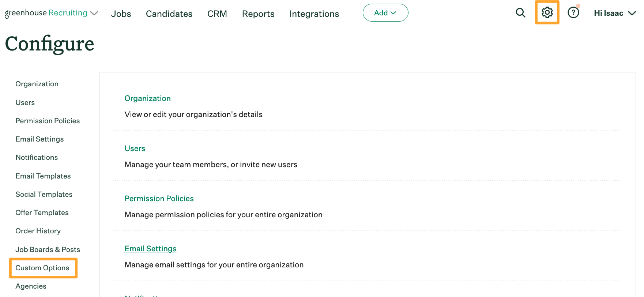The width and height of the screenshot is (644, 297).
Task: Select Custom Options in the sidebar
Action: point(42,268)
